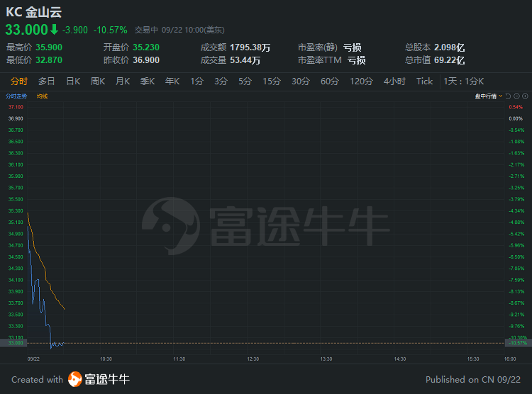Click the 总市值 69.22亿 value
Viewport: 532px width, 394px height.
tap(449, 60)
